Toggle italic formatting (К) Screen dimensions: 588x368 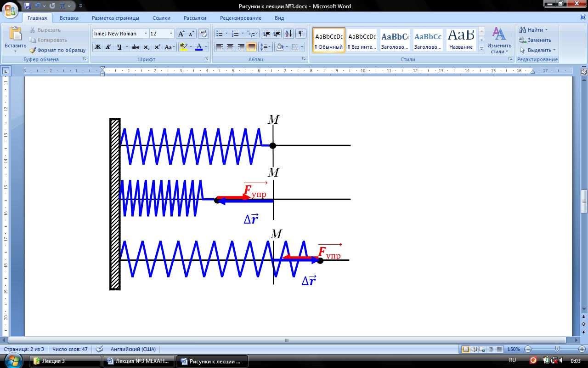108,47
